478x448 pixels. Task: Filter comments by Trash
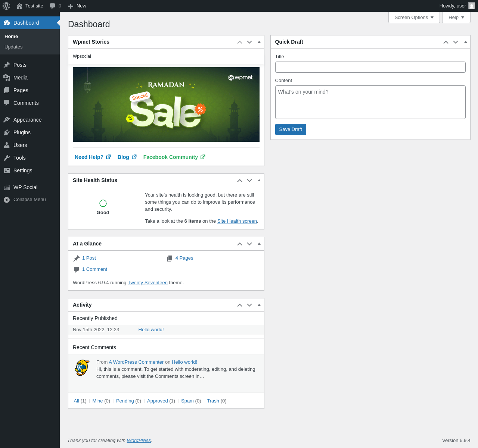213,401
